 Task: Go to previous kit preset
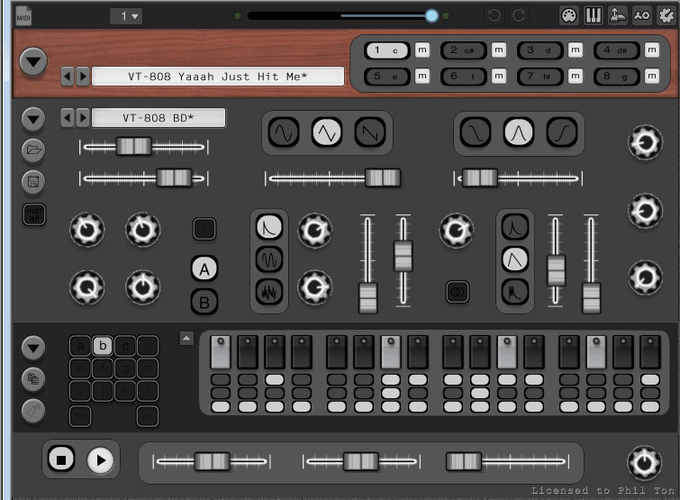(x=67, y=77)
